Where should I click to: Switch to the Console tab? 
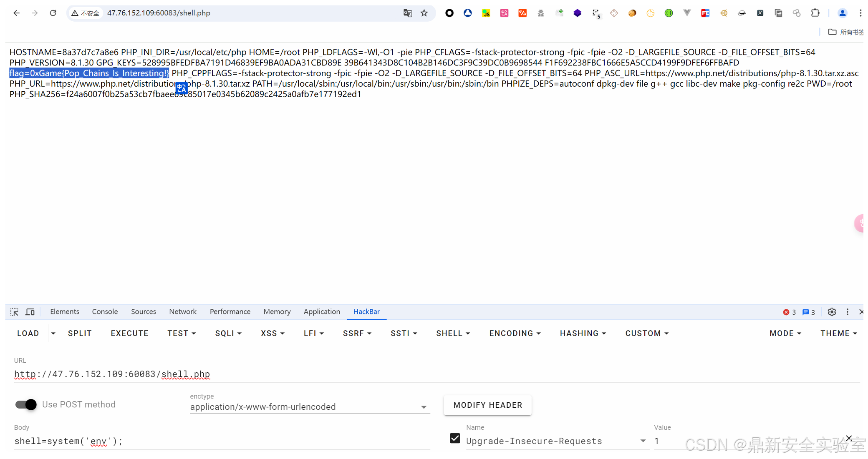(x=105, y=311)
